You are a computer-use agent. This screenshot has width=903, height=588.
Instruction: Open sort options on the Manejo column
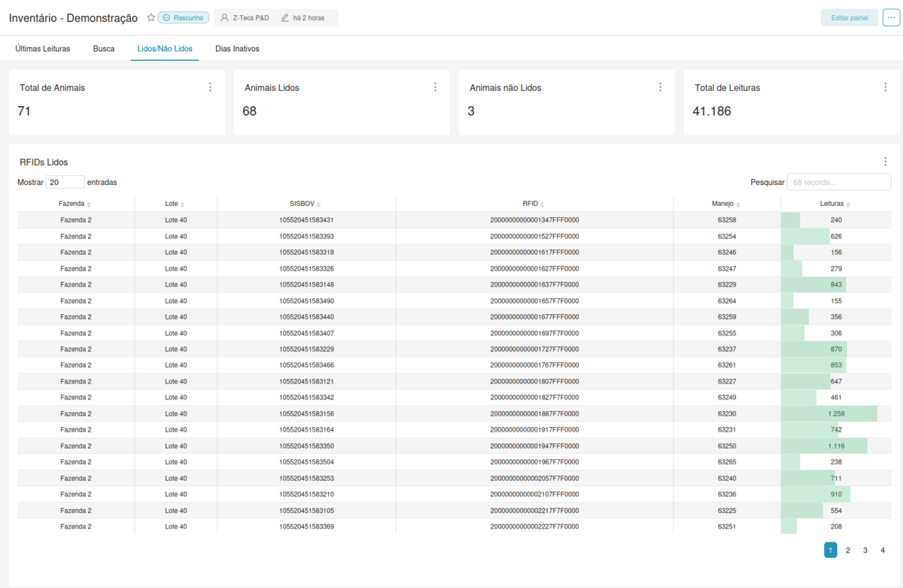[740, 203]
